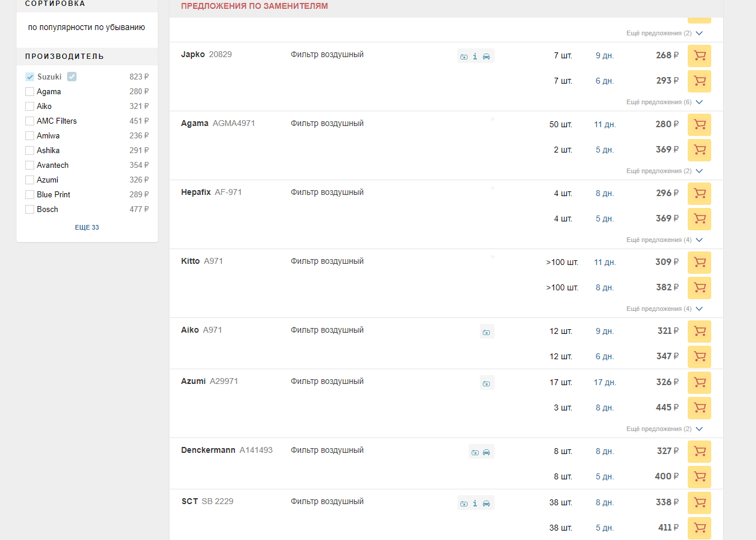Open the info icon for Japko 20829
Screen dimensions: 756x540
475,57
